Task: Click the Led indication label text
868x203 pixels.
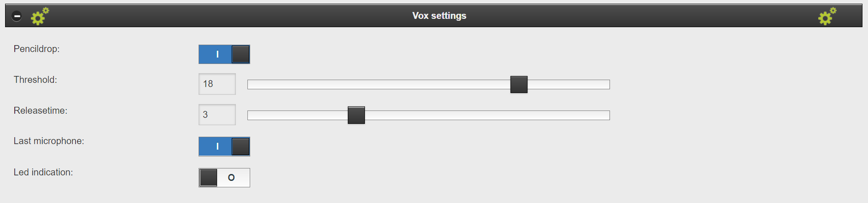Action: coord(43,172)
